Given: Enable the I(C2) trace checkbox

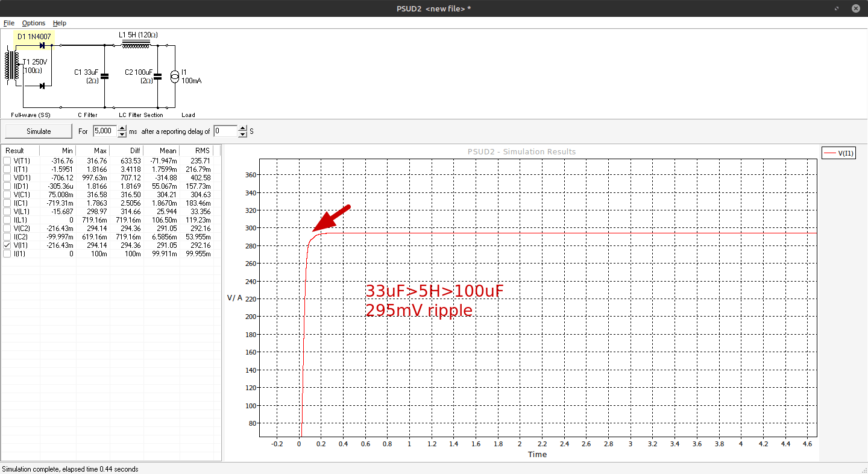Looking at the screenshot, I should pos(7,237).
